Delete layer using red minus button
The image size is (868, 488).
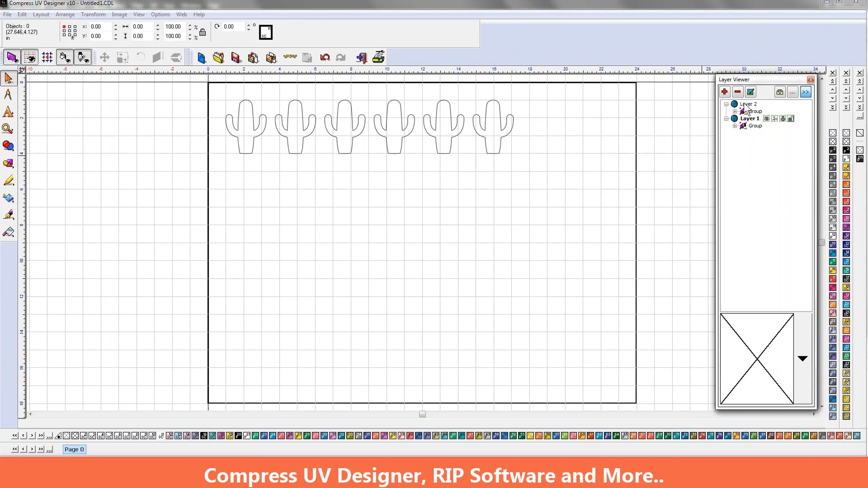tap(738, 92)
